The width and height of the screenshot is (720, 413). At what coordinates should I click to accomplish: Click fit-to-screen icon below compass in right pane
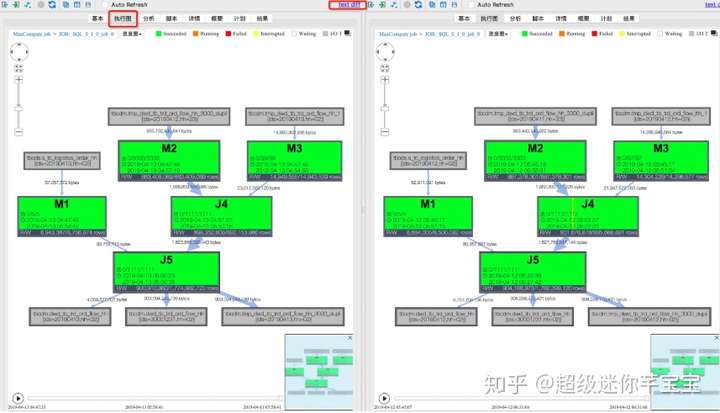385,68
